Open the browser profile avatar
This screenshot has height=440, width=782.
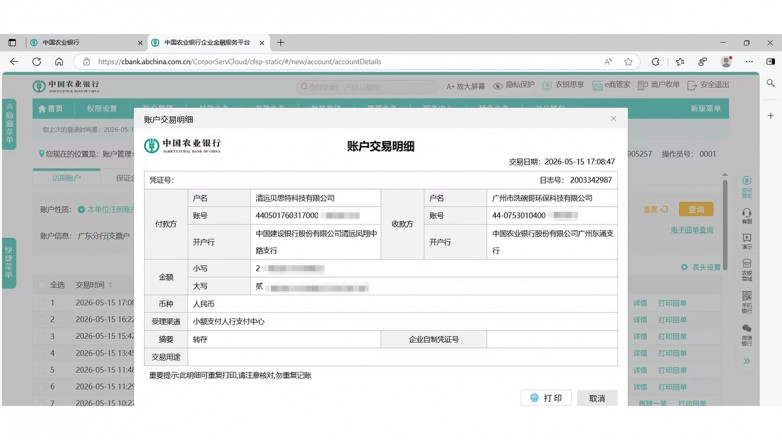pos(726,61)
